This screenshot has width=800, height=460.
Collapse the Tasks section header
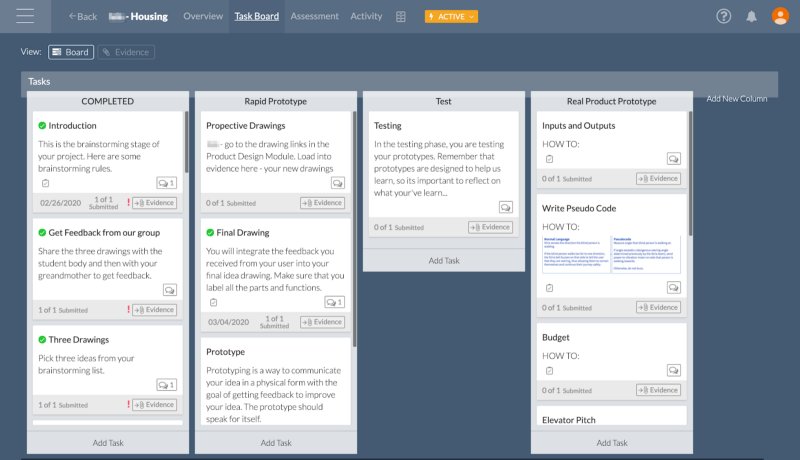point(399,82)
